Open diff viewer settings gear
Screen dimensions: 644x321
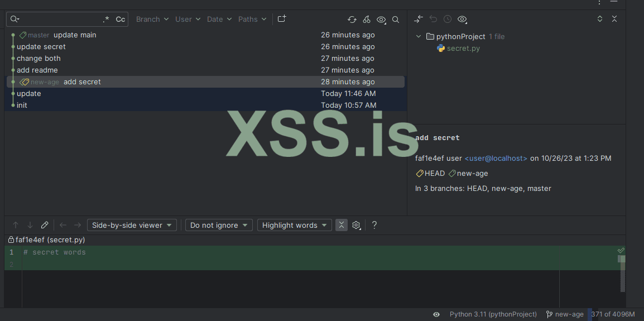coord(357,225)
